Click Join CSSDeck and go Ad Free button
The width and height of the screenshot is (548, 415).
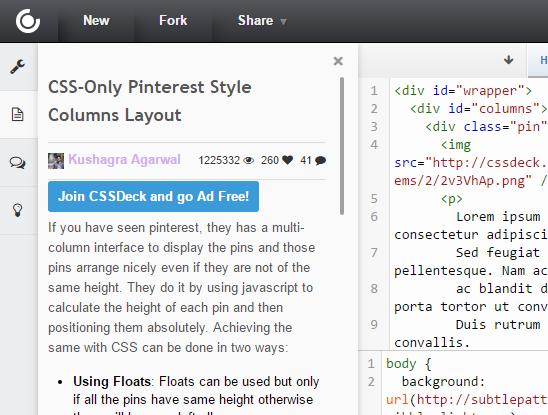(x=153, y=196)
